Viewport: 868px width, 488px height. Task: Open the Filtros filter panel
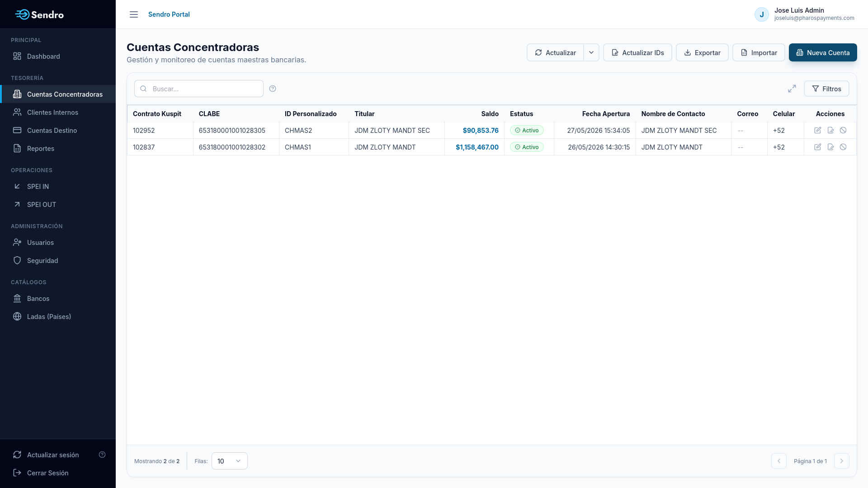pos(826,89)
